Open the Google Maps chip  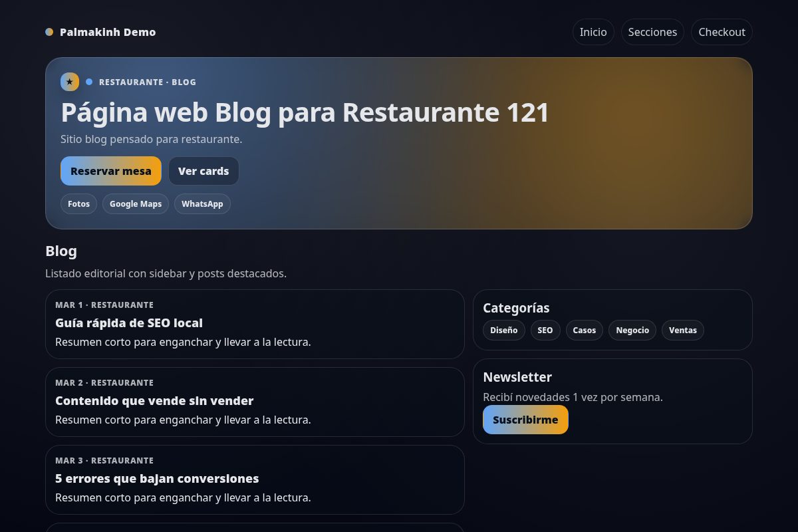point(136,203)
